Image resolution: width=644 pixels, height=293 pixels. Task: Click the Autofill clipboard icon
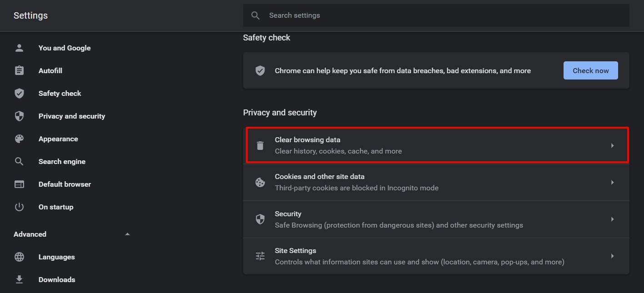coord(19,70)
